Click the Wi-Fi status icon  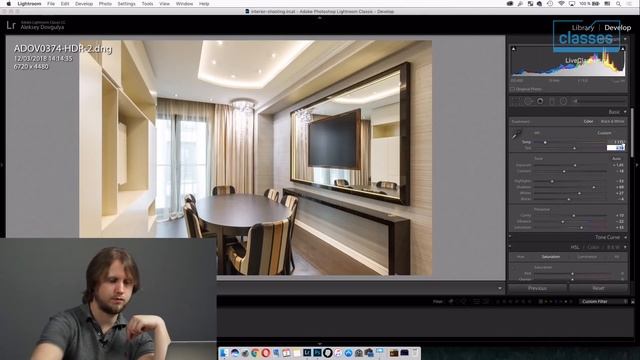click(x=561, y=4)
